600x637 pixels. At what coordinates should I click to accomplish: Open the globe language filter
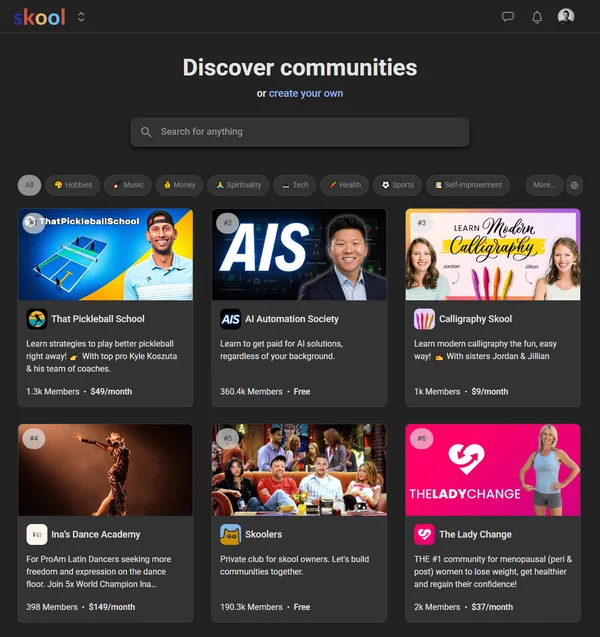tap(574, 185)
